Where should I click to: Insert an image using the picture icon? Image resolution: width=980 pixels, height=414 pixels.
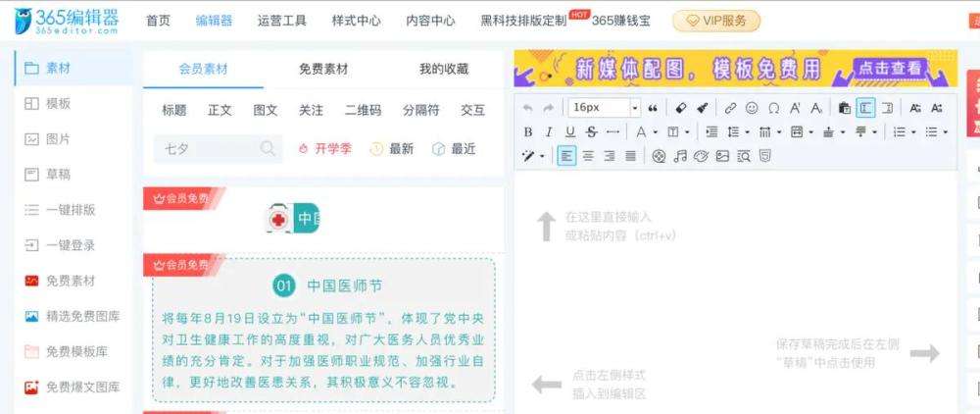[722, 156]
